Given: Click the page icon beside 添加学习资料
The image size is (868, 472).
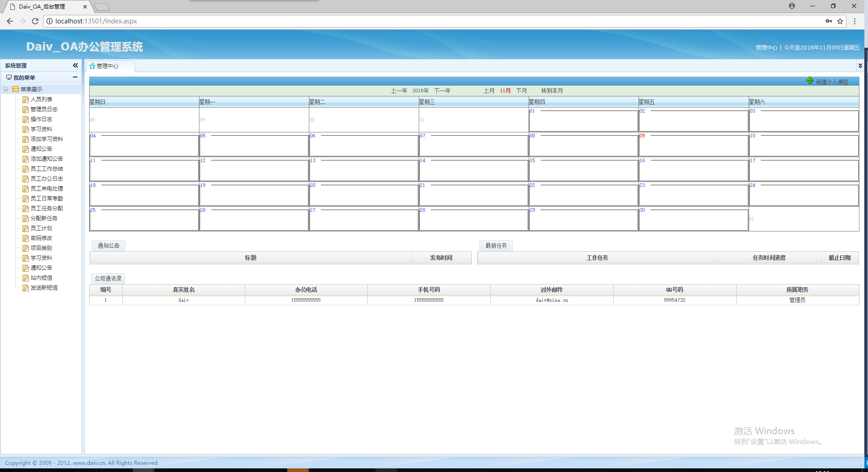Looking at the screenshot, I should (26, 139).
